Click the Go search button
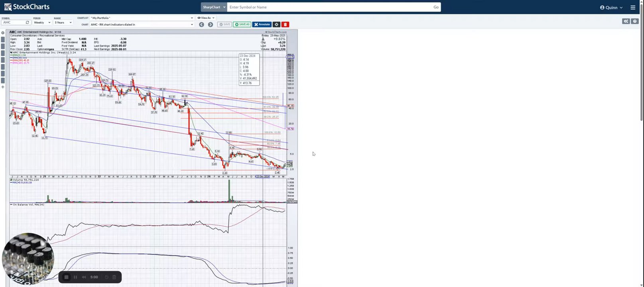This screenshot has height=287, width=644. tap(436, 7)
